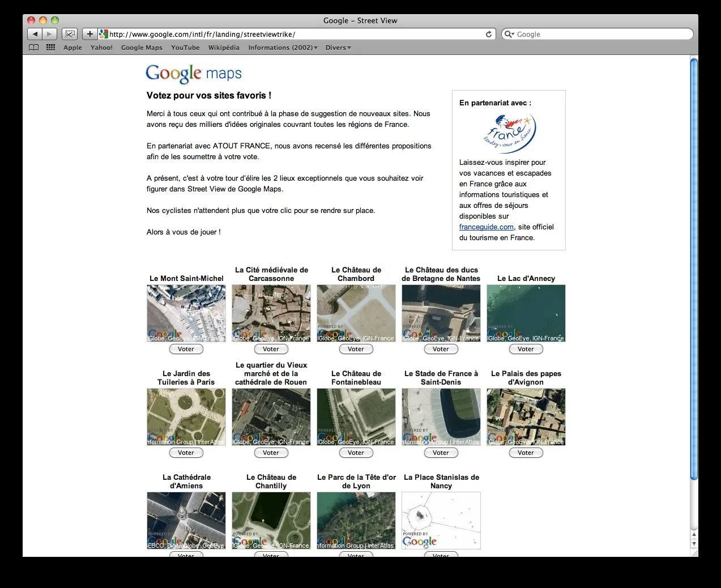Open Chambord satellite thumbnail

pyautogui.click(x=356, y=313)
